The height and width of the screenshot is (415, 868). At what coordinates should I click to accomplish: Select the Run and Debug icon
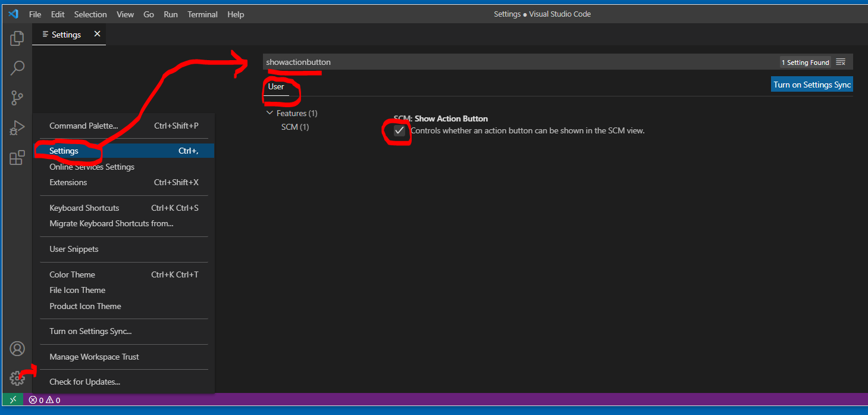coord(17,127)
